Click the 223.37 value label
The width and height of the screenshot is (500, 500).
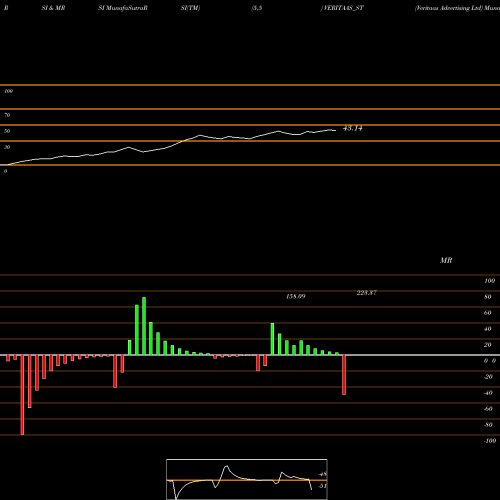point(367,293)
